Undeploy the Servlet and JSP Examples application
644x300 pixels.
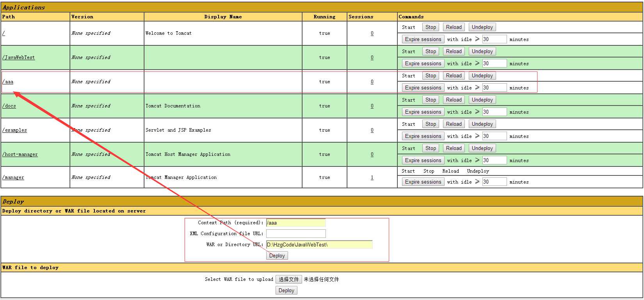pyautogui.click(x=482, y=124)
